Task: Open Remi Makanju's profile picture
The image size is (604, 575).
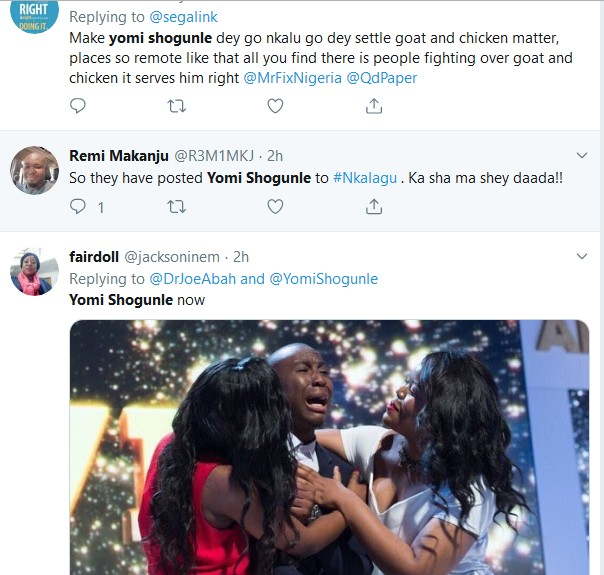Action: pyautogui.click(x=34, y=170)
